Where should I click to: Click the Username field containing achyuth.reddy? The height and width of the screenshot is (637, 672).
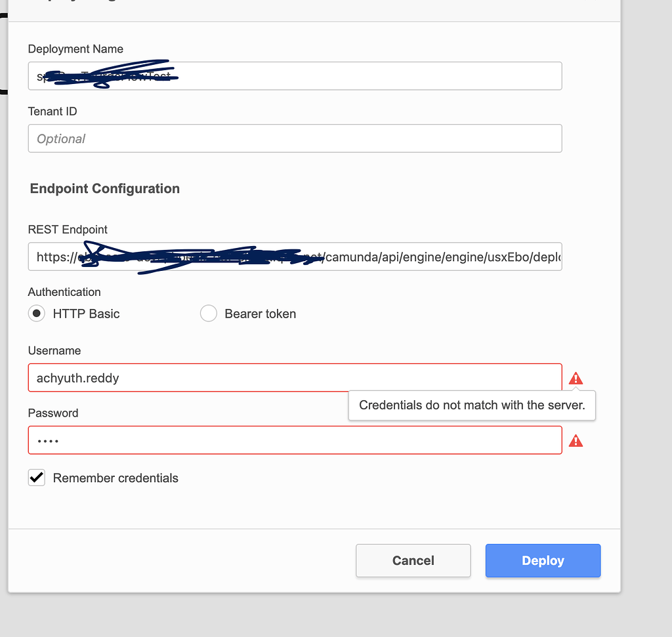point(295,378)
